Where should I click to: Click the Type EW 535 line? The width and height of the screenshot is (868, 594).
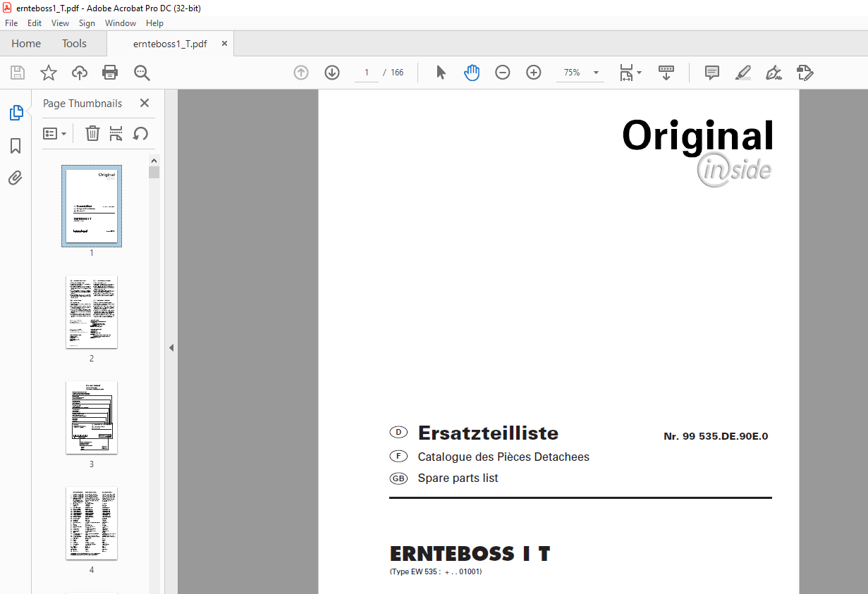pos(436,571)
